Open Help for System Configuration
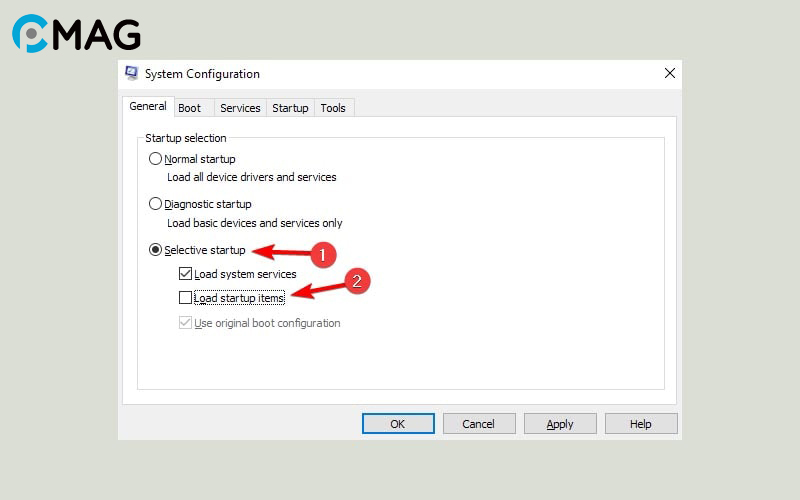 pyautogui.click(x=641, y=424)
